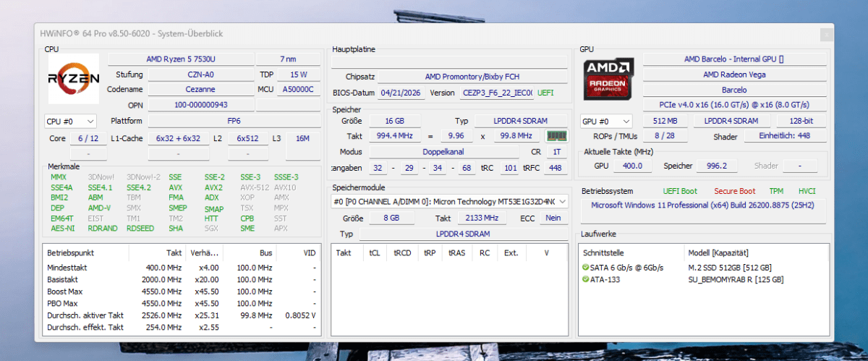Image resolution: width=868 pixels, height=361 pixels.
Task: Click the AMD Radeon Graphics logo
Action: pos(609,79)
